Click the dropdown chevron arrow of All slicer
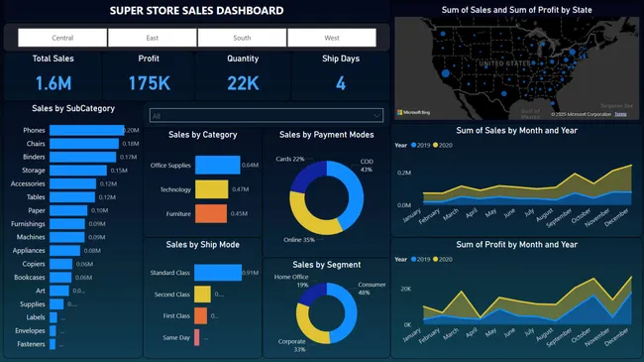644x362 pixels. point(376,116)
